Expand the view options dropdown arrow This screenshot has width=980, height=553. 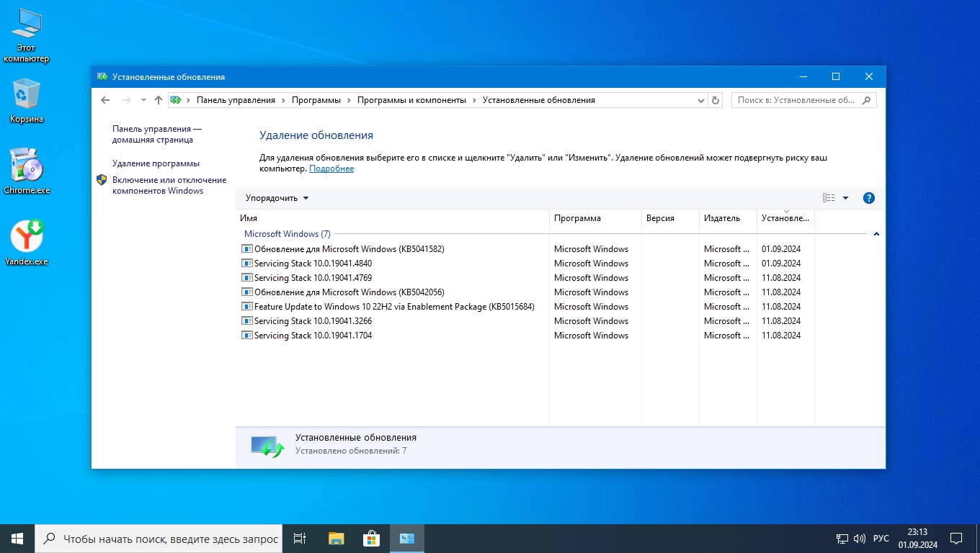[845, 198]
